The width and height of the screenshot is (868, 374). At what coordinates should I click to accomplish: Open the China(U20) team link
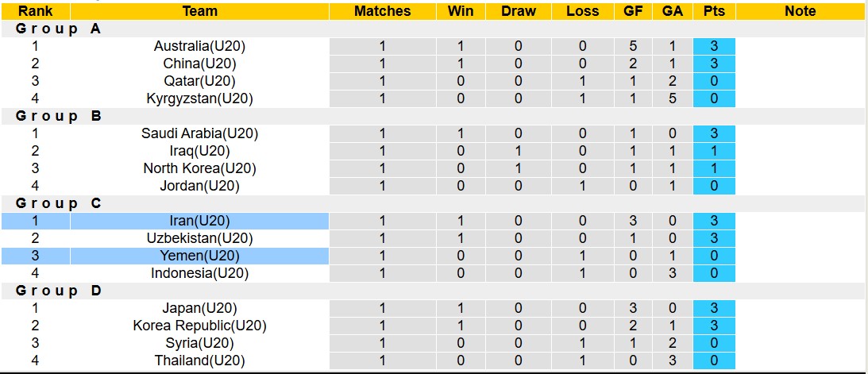[199, 64]
